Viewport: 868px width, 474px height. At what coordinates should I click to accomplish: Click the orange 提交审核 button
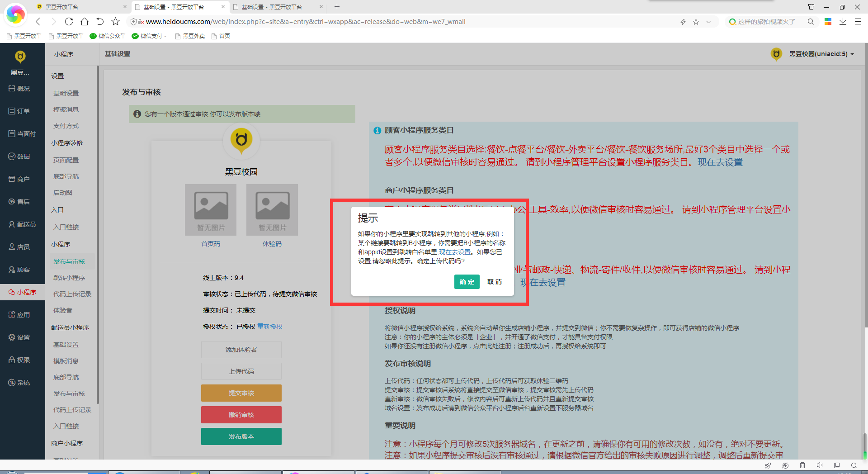pyautogui.click(x=241, y=393)
